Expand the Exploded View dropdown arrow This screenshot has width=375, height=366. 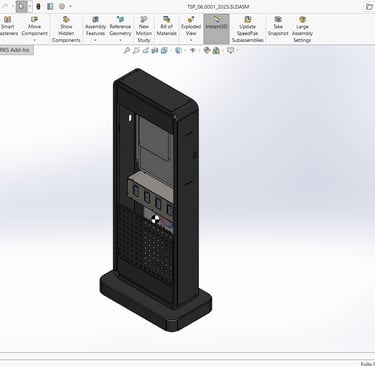[x=191, y=40]
